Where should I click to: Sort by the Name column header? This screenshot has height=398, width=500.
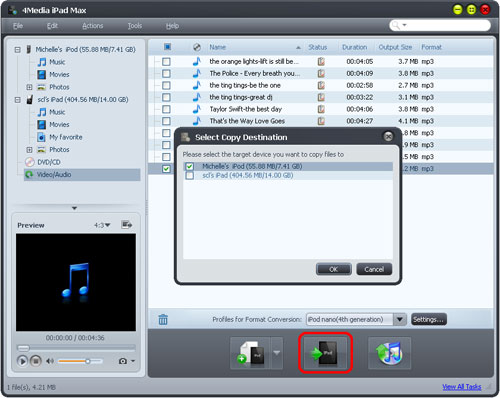pos(218,47)
